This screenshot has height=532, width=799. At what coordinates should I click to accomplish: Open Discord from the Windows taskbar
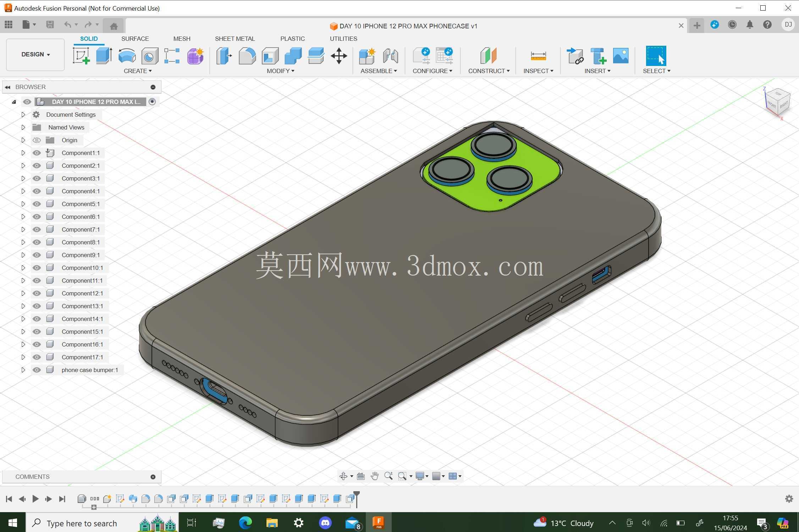pyautogui.click(x=325, y=522)
